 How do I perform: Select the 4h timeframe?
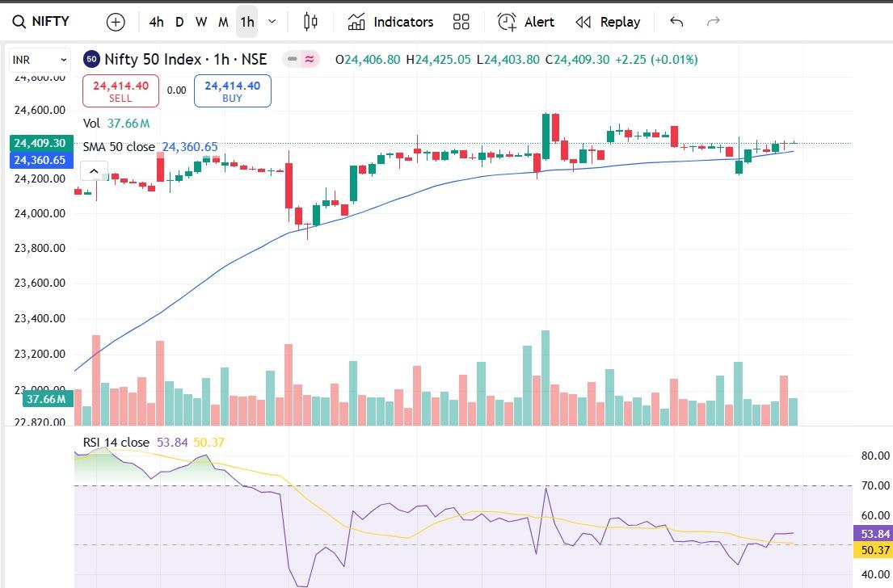pos(156,22)
